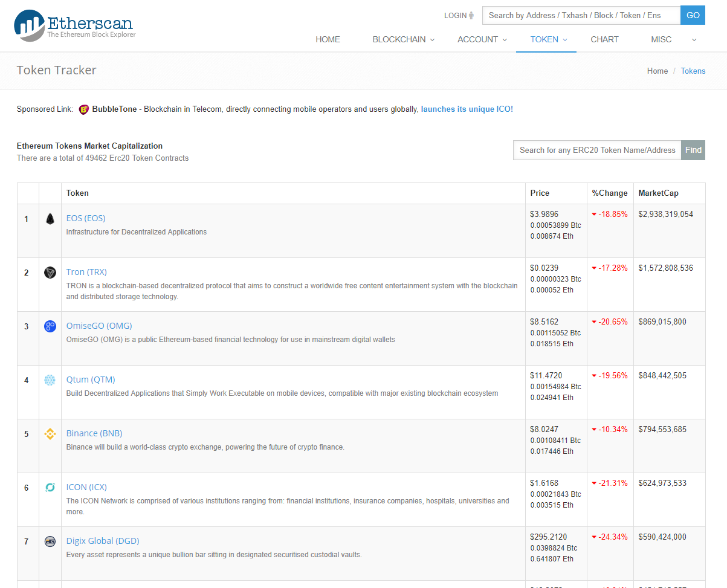Click the Token Tracker page heading
727x588 pixels.
tap(57, 70)
